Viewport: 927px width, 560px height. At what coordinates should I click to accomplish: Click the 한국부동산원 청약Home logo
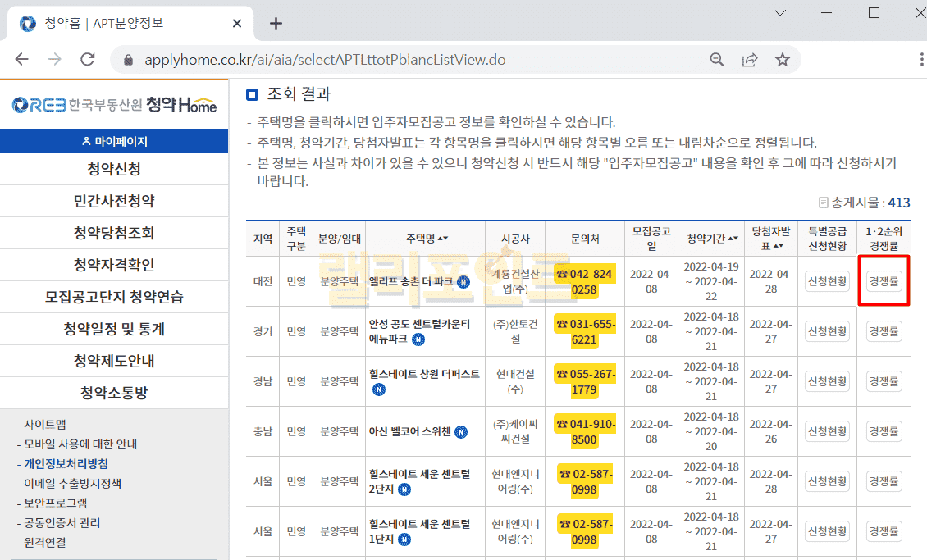(114, 105)
